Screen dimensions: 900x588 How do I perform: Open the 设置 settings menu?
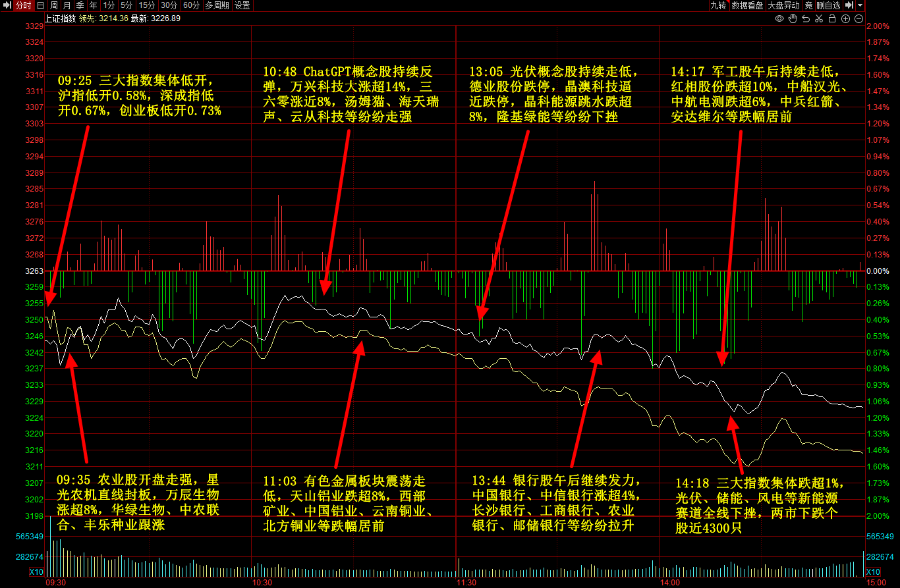point(242,5)
